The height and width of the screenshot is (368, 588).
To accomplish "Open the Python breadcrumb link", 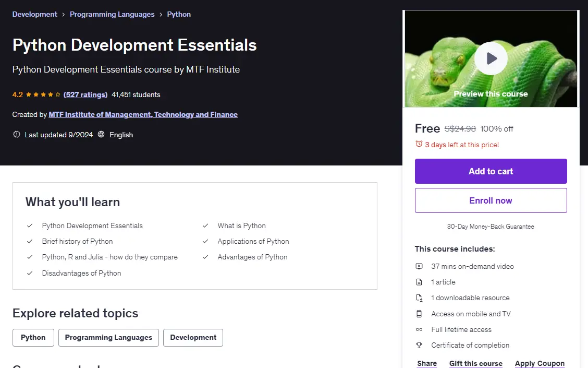I will (179, 14).
